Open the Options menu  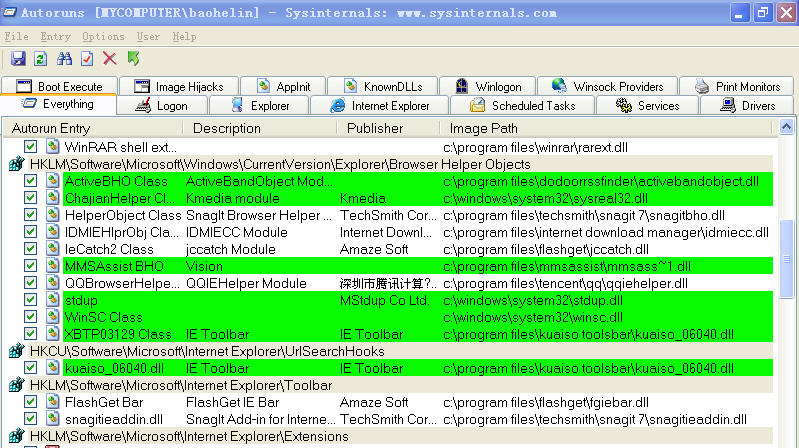tap(103, 36)
